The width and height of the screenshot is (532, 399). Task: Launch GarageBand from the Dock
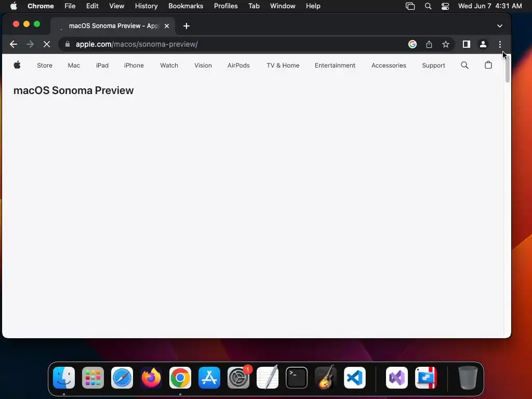(326, 378)
